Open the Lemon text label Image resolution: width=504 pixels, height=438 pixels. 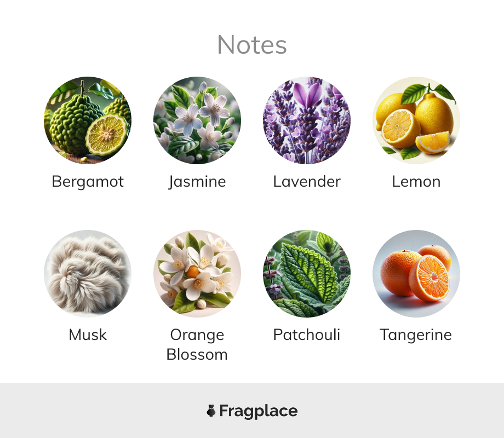(416, 181)
